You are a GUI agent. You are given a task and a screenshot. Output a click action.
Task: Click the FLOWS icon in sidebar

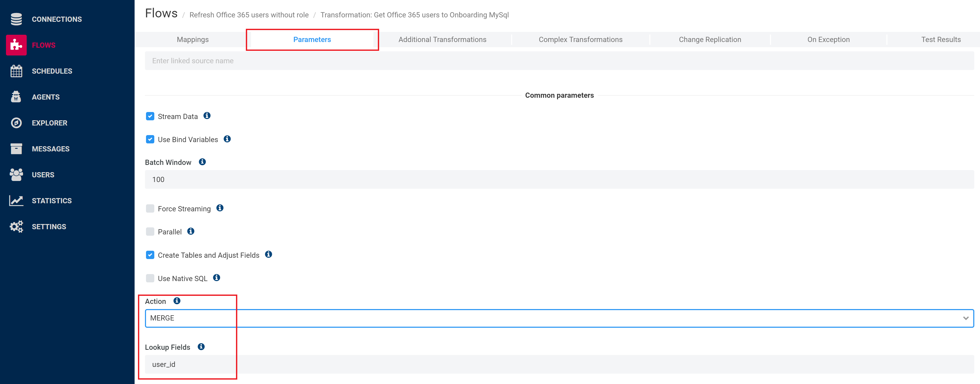click(x=16, y=45)
